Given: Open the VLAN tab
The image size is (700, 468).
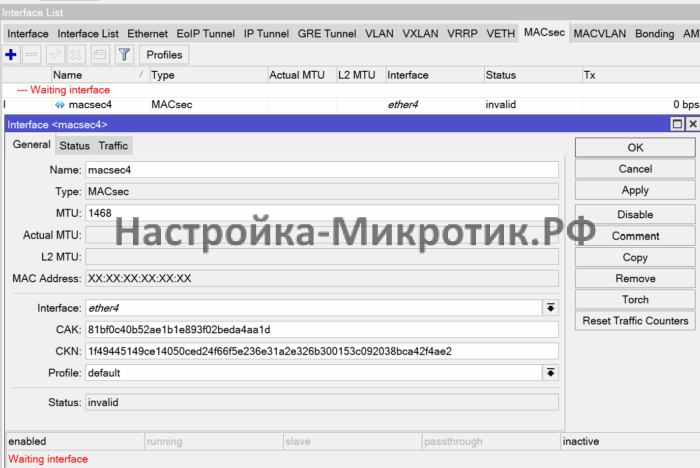Looking at the screenshot, I should (379, 34).
